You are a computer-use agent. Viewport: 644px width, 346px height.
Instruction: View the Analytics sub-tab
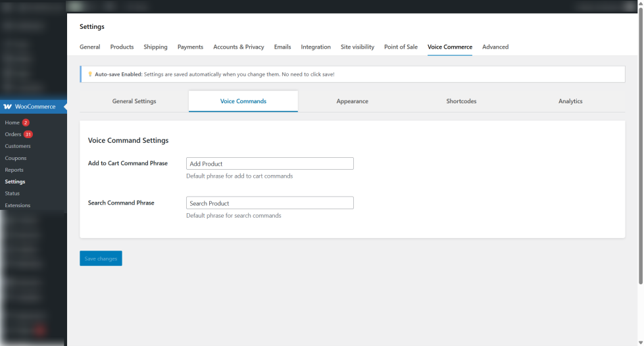coord(570,101)
